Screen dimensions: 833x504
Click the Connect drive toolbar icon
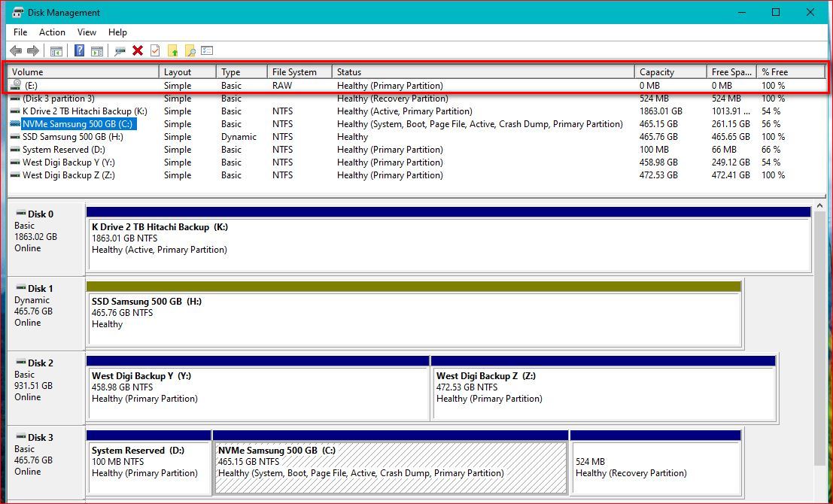[x=120, y=51]
